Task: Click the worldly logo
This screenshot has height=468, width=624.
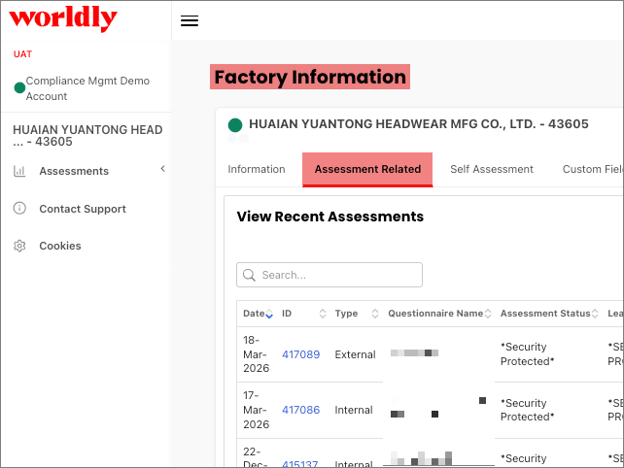Action: (x=63, y=19)
